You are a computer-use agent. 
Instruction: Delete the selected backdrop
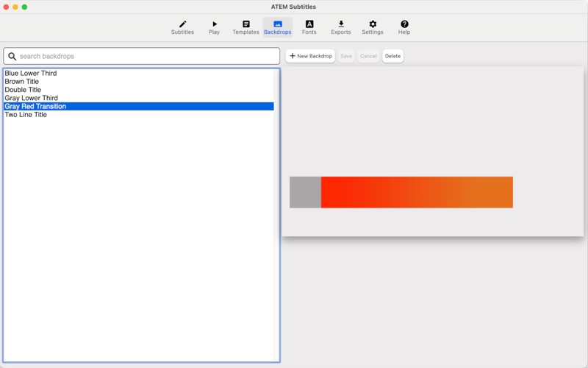coord(392,56)
